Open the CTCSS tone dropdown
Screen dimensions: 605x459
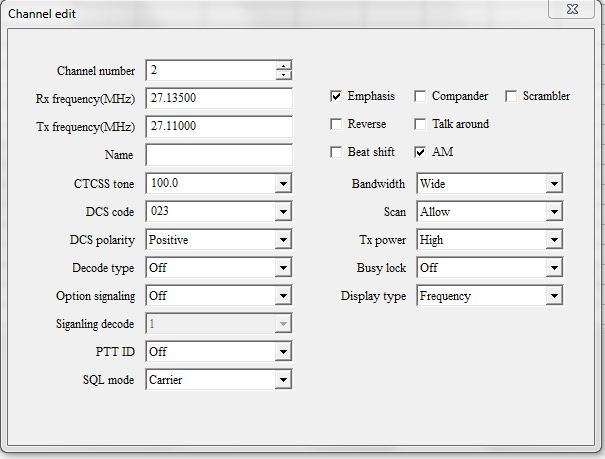click(x=283, y=184)
